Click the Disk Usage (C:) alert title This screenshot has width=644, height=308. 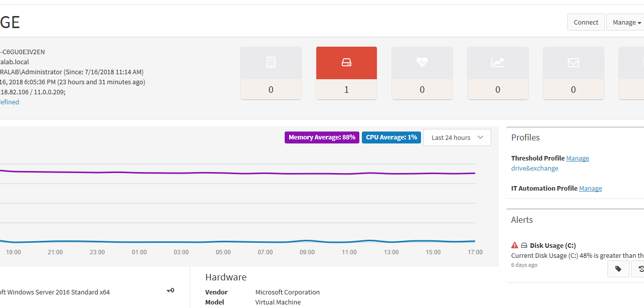[x=553, y=245]
